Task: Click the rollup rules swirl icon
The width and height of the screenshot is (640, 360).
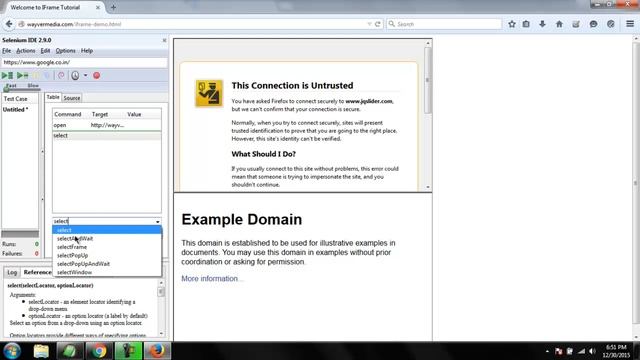Action: click(61, 76)
